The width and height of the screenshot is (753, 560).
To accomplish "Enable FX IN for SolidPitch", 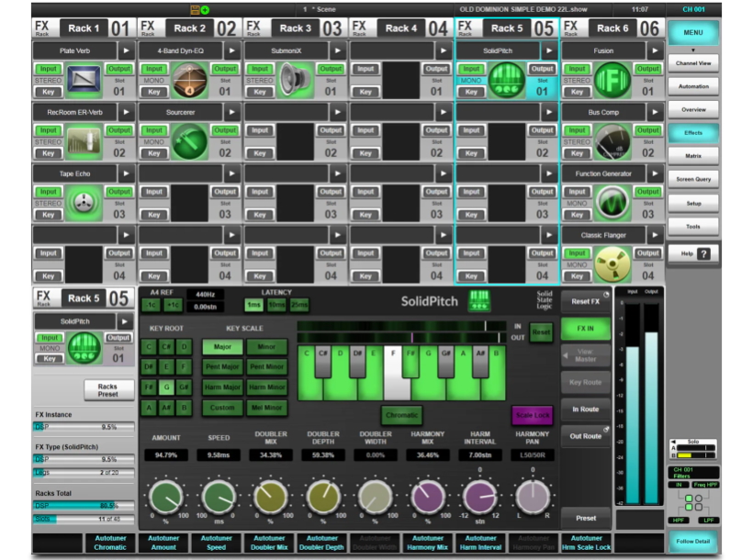I will tap(585, 327).
